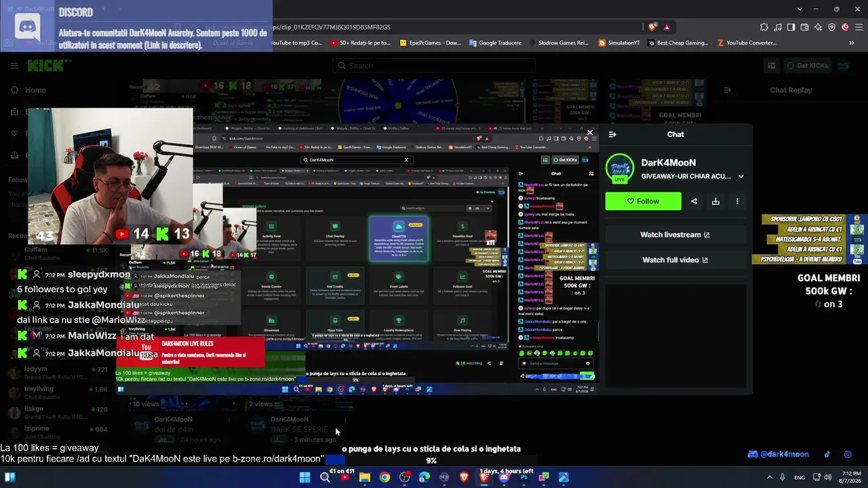This screenshot has height=488, width=868.
Task: Open the browser Extensions puzzle icon
Action: tap(764, 27)
